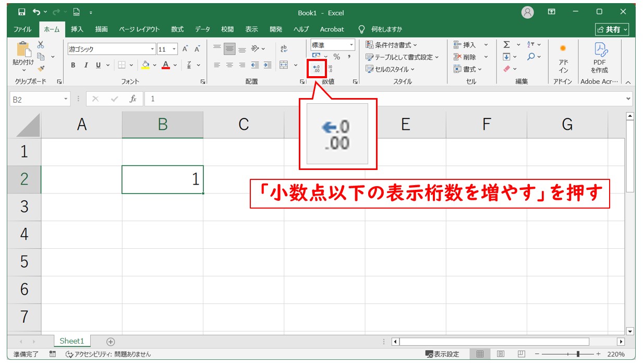Open the Name Box dropdown arrow
The width and height of the screenshot is (643, 364).
(x=66, y=99)
